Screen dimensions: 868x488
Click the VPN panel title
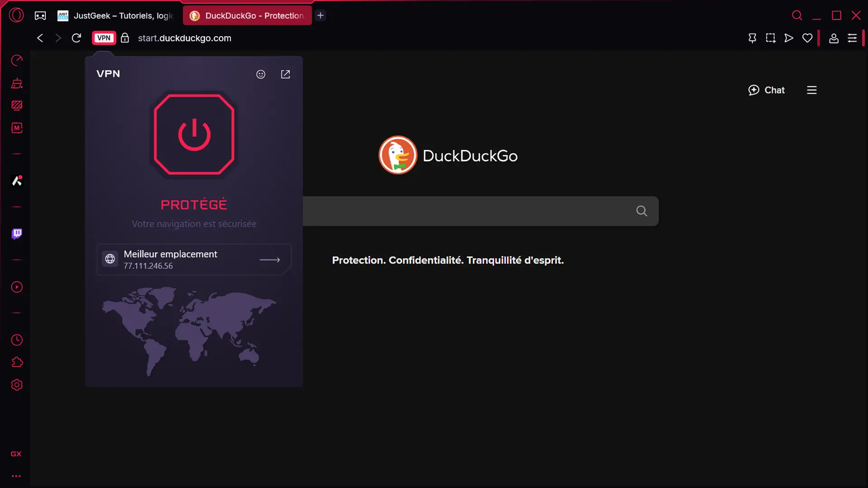108,74
